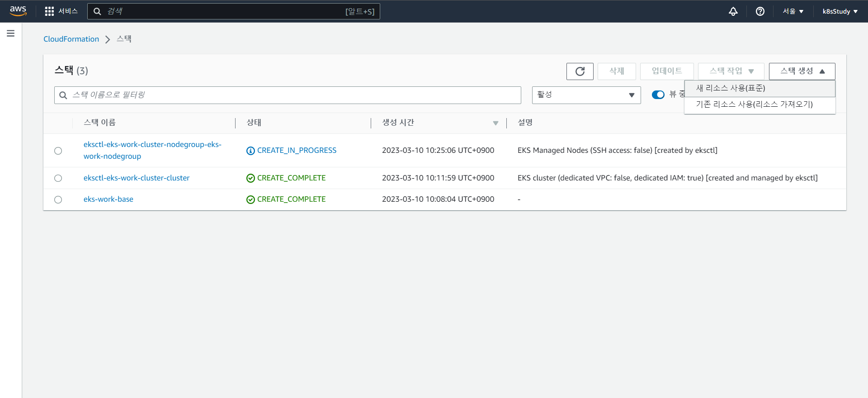Open the k8sStudy account dropdown
This screenshot has width=868, height=398.
[x=840, y=11]
